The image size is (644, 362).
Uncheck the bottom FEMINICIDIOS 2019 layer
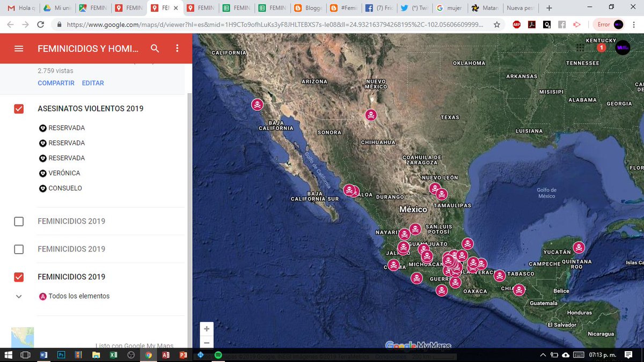pos(19,277)
